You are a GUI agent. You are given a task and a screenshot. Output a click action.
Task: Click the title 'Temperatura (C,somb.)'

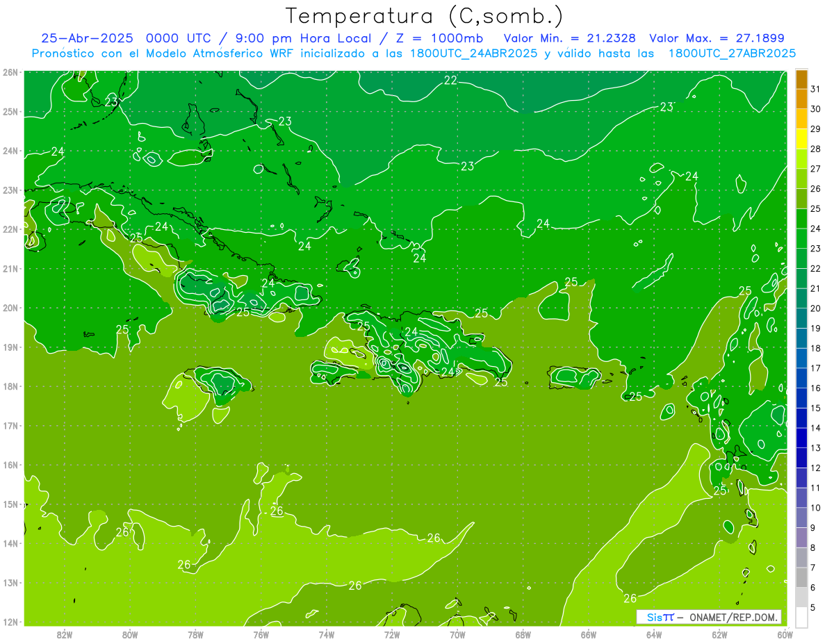[425, 16]
